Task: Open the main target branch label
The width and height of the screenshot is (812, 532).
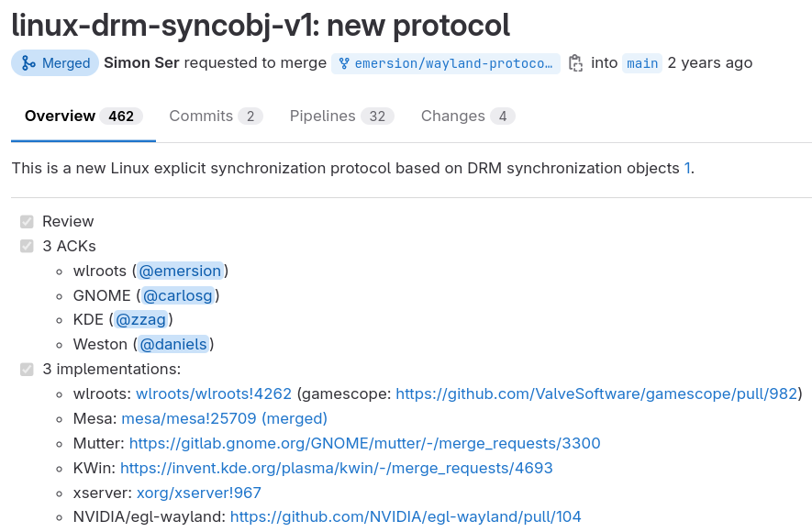Action: [x=641, y=62]
